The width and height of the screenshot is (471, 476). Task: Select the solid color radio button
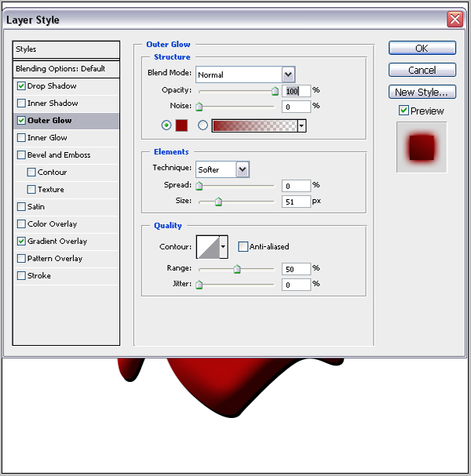[166, 125]
